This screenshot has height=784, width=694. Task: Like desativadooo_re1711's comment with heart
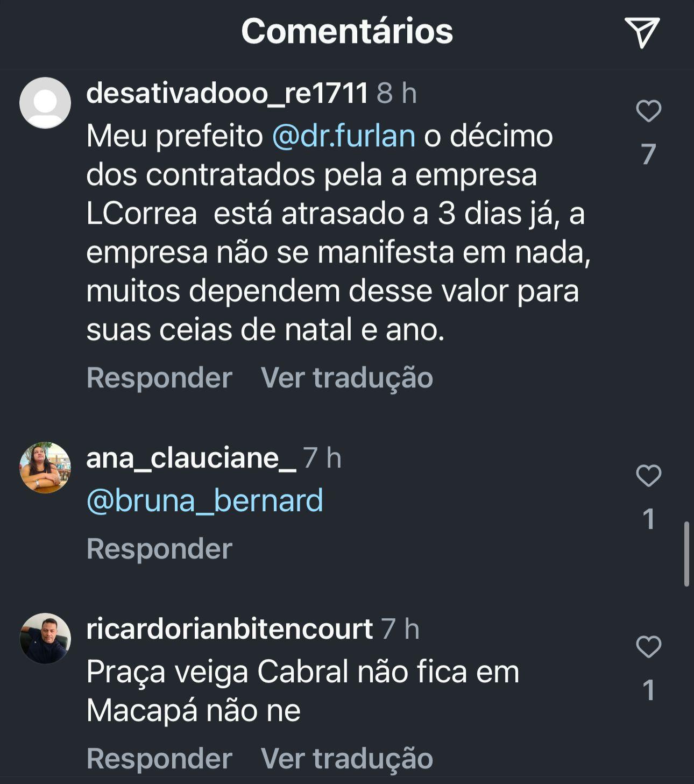(x=648, y=111)
